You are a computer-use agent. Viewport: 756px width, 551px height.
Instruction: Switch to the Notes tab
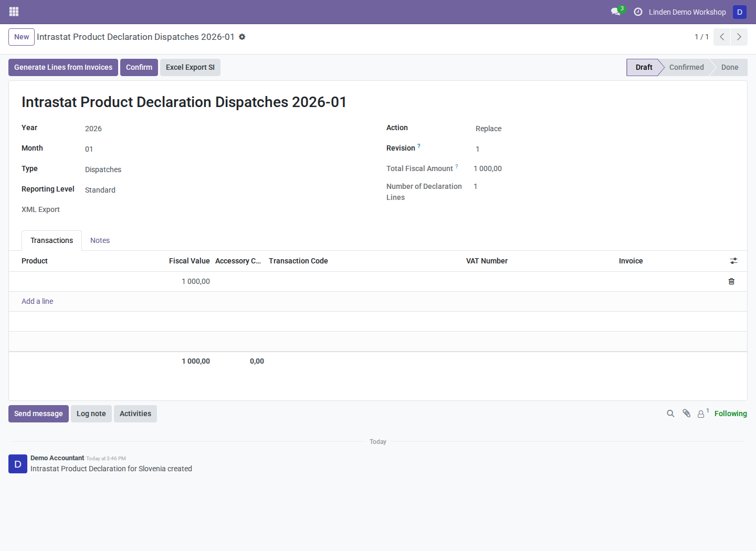click(x=100, y=240)
